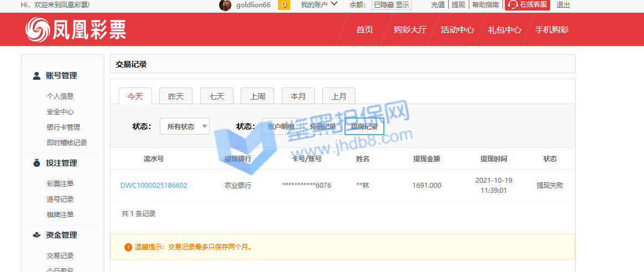644x272 pixels.
Task: Switch to the 本月 tab
Action: click(x=298, y=96)
